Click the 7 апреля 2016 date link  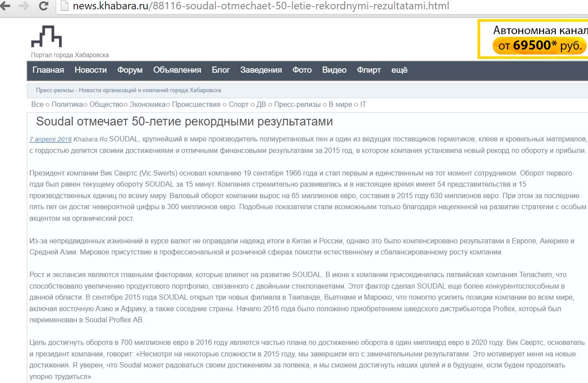[51, 139]
